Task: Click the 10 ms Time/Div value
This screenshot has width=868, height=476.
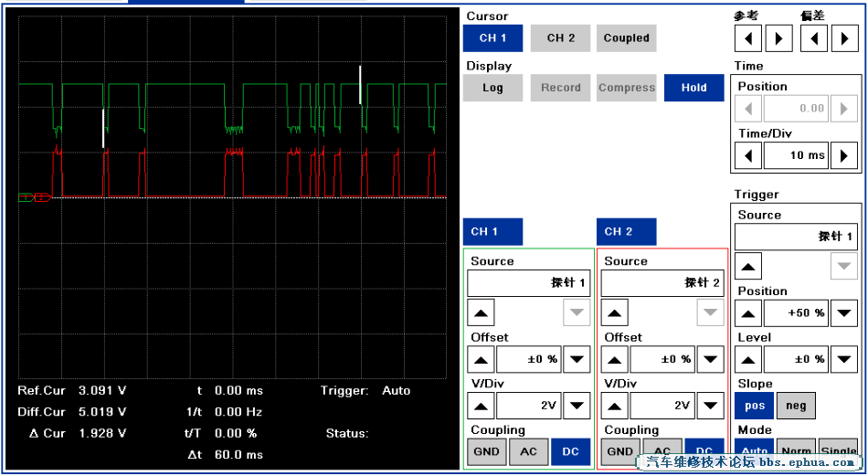Action: [796, 155]
